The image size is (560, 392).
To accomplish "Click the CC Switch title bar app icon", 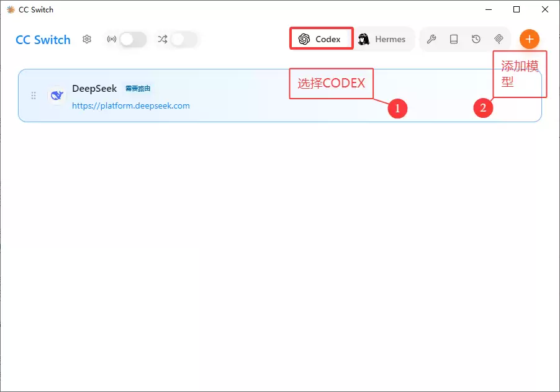I will (11, 10).
